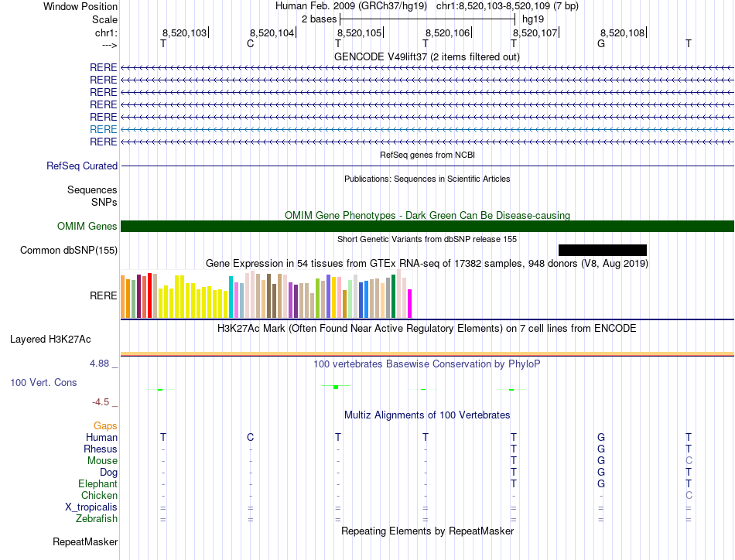
Task: Click the G base in reference sequence row
Action: point(601,43)
